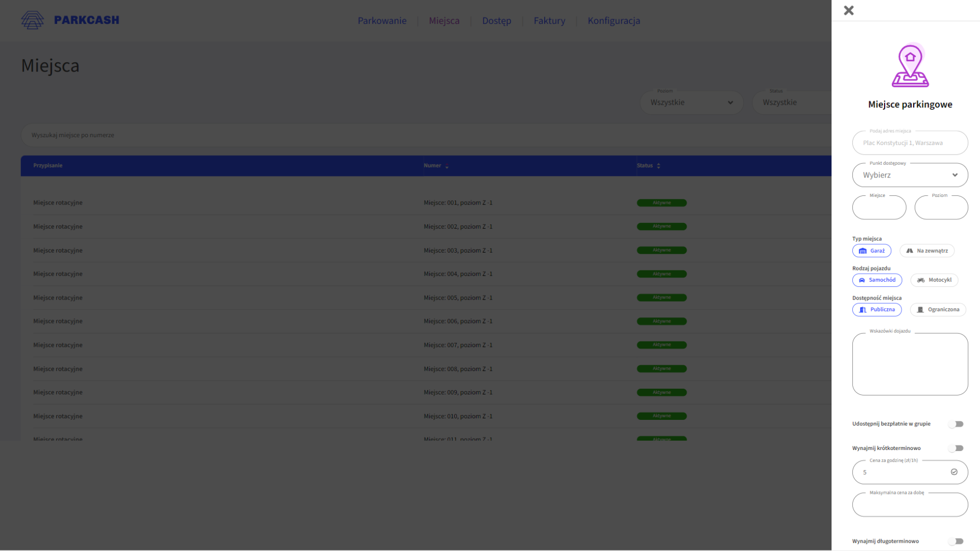Image resolution: width=980 pixels, height=551 pixels.
Task: Click the Wskazówki dojazdu text area
Action: (910, 364)
